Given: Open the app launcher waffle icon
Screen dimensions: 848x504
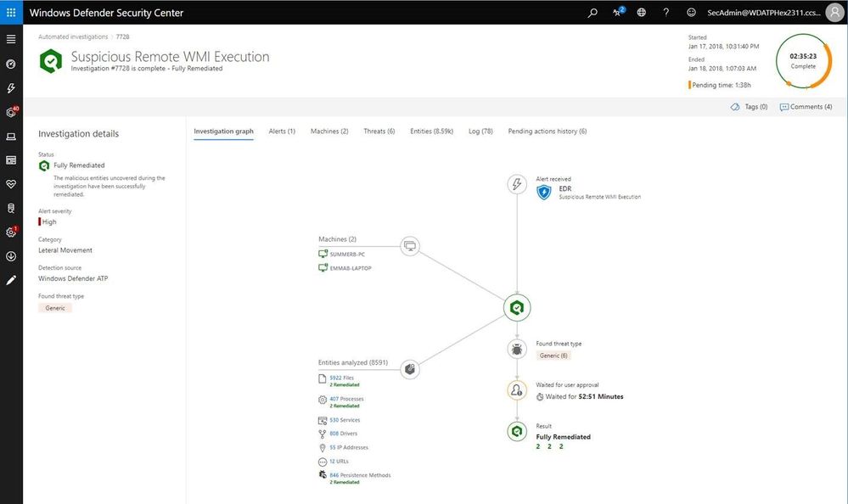Looking at the screenshot, I should coord(11,12).
